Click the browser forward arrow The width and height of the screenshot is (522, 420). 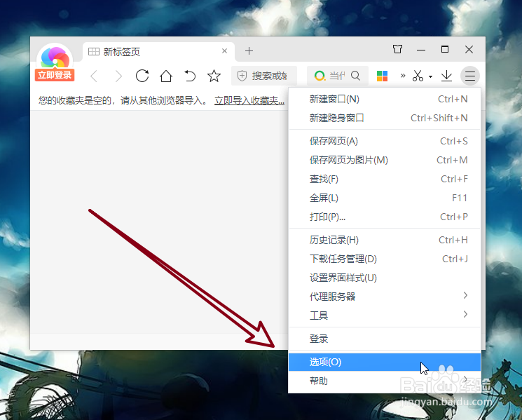tap(118, 76)
